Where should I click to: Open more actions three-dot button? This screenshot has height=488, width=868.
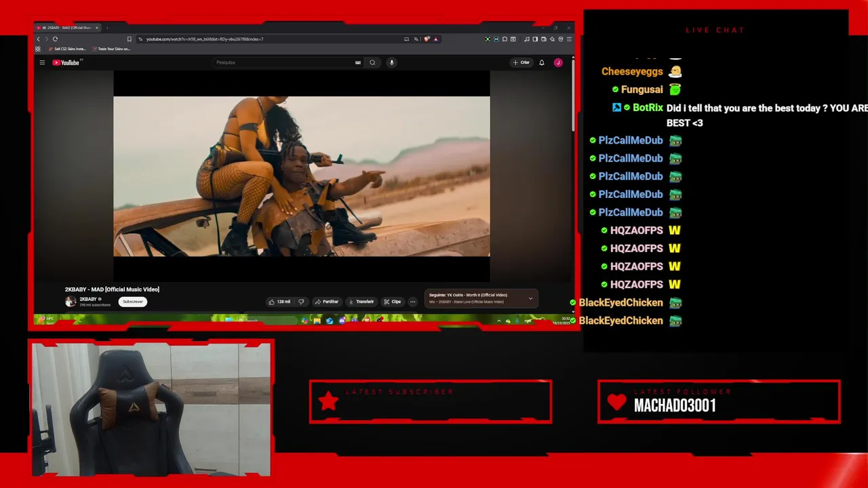coord(412,302)
